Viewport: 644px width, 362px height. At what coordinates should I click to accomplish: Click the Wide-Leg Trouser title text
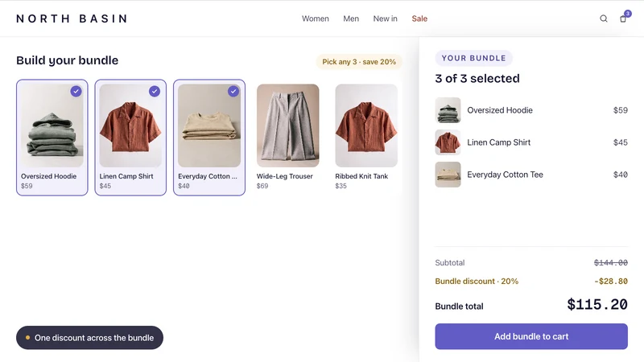[285, 176]
